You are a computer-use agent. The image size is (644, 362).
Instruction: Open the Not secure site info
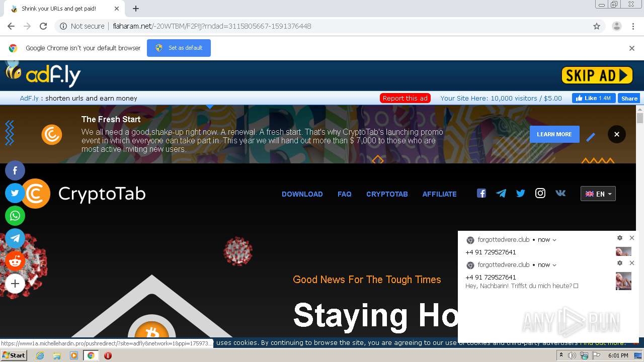tap(82, 26)
